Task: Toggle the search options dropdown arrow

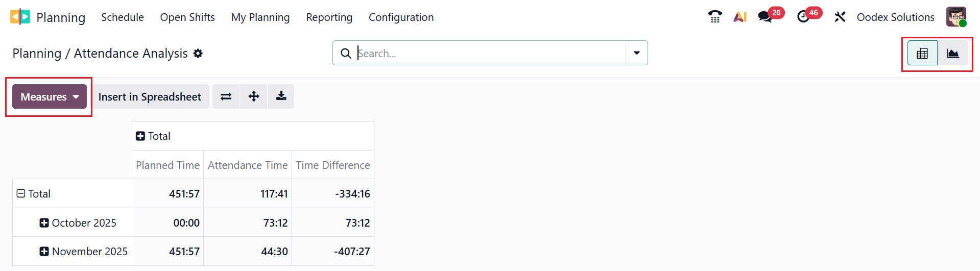Action: [637, 53]
